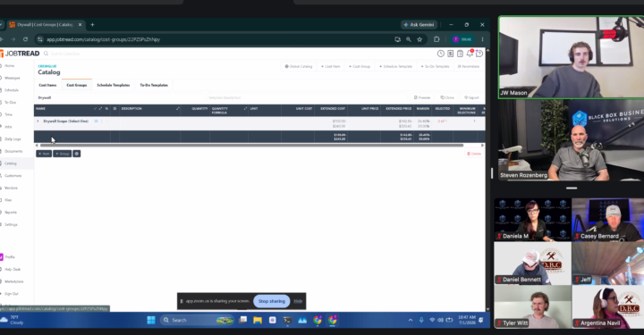Click the JobTread logo

(20, 54)
